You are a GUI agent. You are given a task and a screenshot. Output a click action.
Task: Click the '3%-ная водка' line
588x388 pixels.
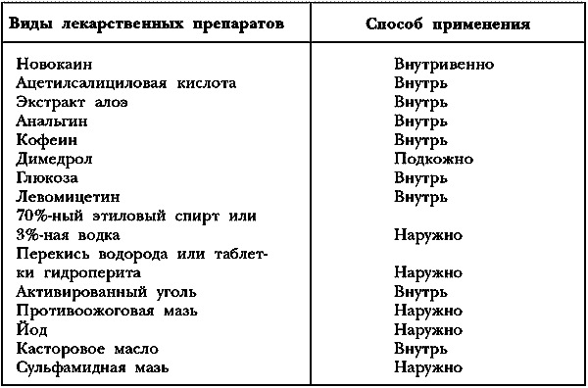point(68,235)
